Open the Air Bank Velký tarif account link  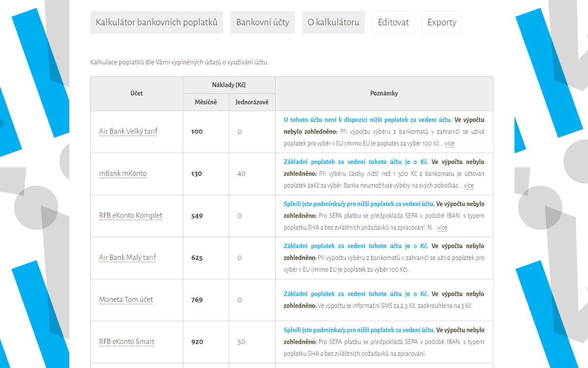tap(128, 131)
